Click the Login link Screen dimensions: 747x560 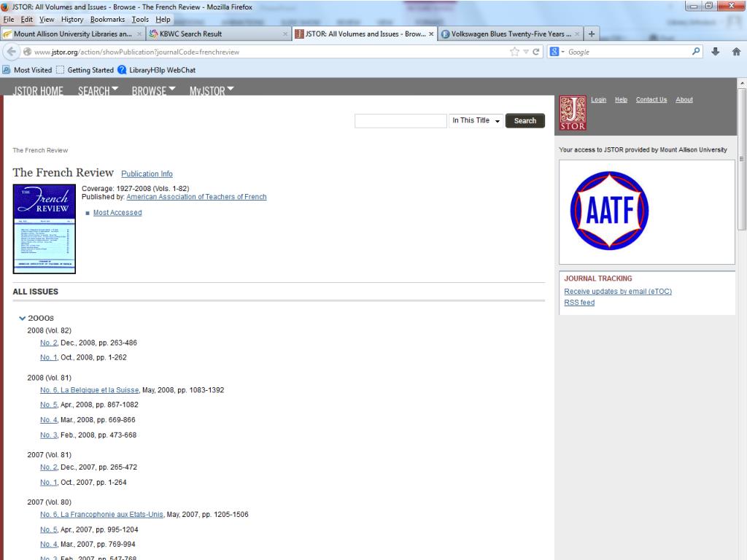pyautogui.click(x=598, y=99)
